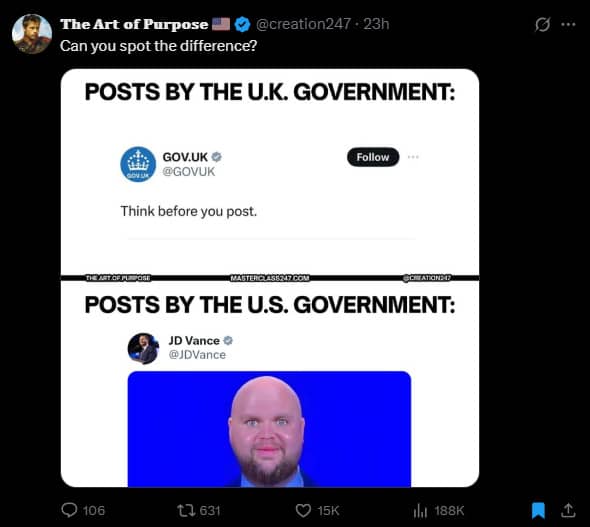590x527 pixels.
Task: Open The Art of Purpose display name
Action: 134,24
